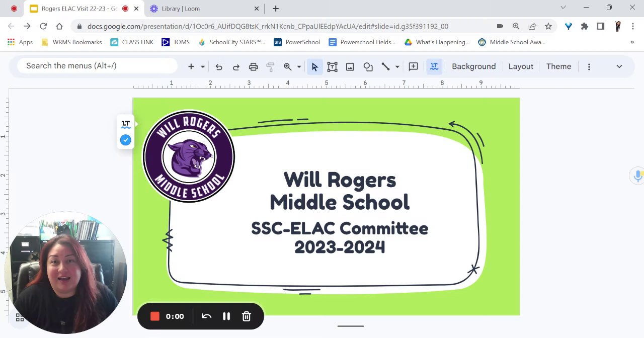Viewport: 644px width, 338px height.
Task: Restart the Loom recording
Action: point(207,316)
